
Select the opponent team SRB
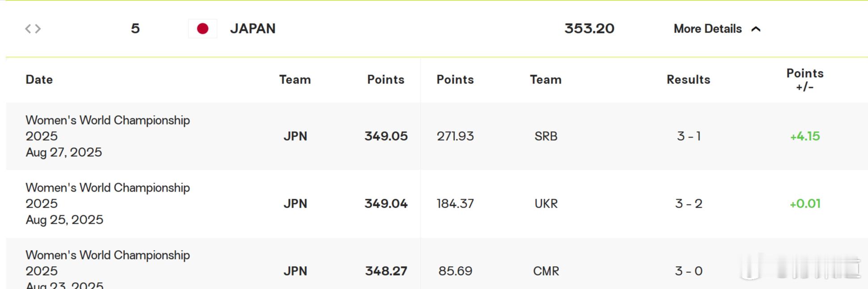[x=546, y=136]
